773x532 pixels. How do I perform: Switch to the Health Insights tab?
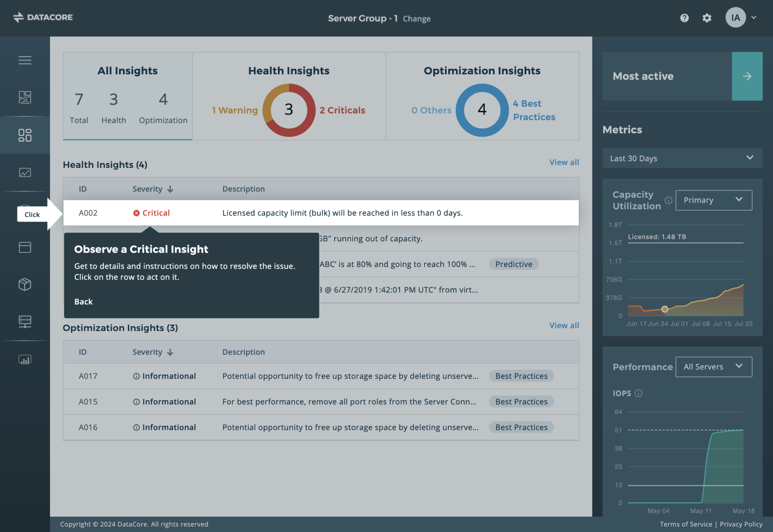289,96
